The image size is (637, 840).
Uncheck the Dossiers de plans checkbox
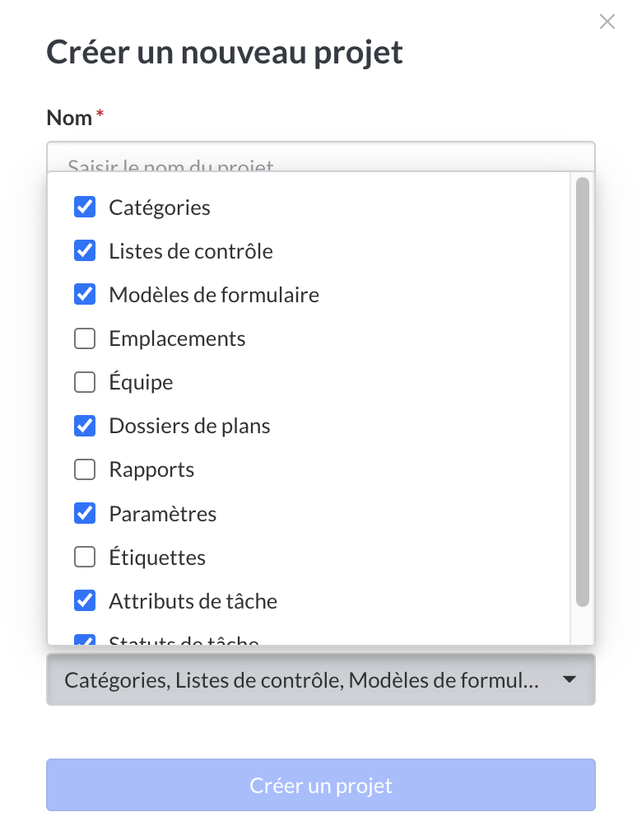85,426
